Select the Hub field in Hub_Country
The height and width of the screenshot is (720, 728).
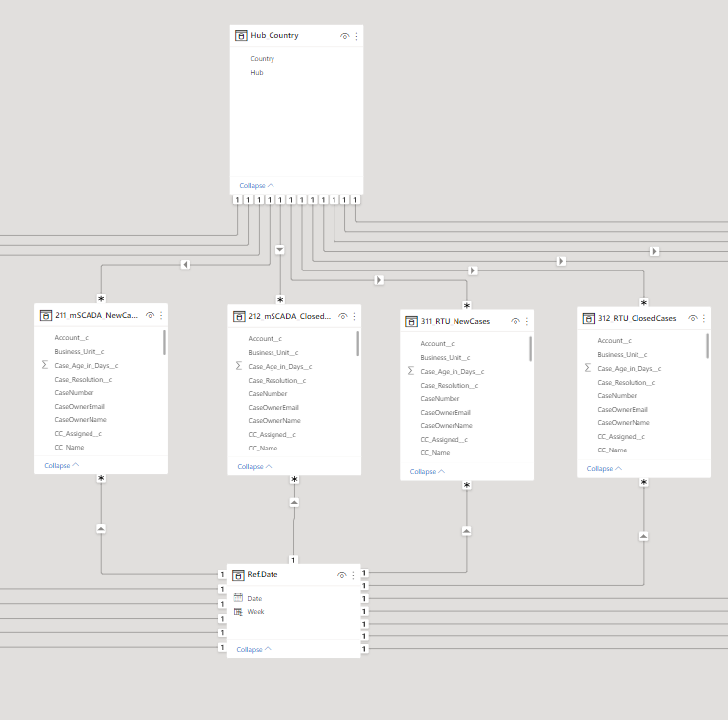(257, 73)
